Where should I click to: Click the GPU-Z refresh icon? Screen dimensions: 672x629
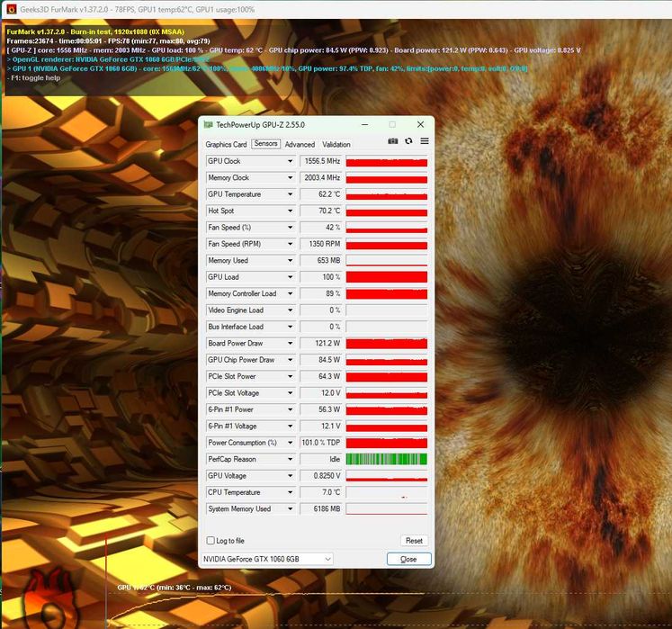point(408,141)
